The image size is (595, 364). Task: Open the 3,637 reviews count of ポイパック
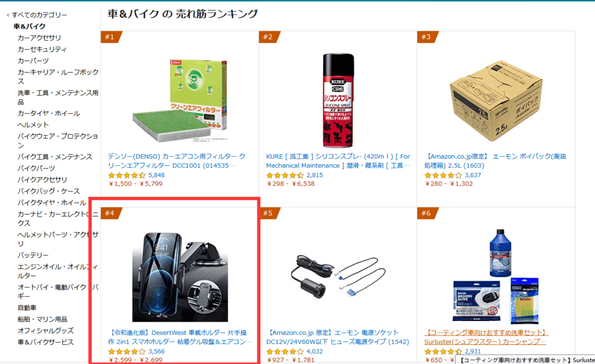473,175
